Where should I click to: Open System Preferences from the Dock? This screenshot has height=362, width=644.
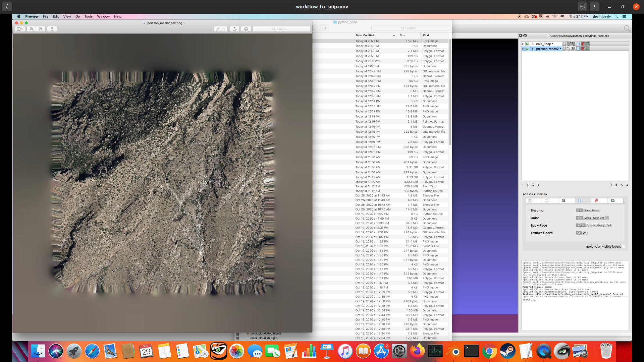(x=399, y=351)
